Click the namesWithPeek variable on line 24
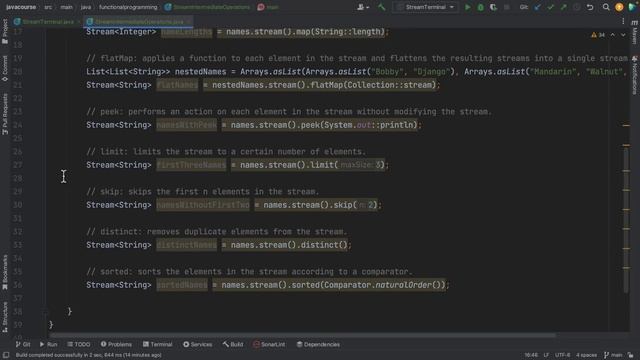 pos(187,125)
